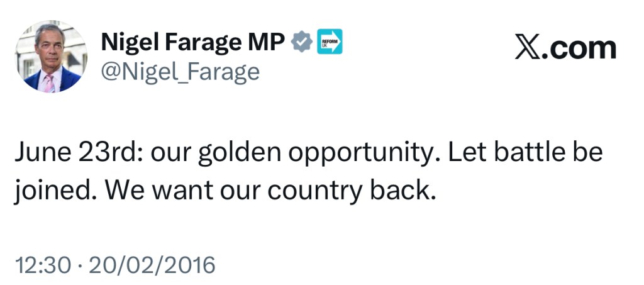644x285 pixels.
Task: Open Nigel Farage's profile avatar photo
Action: point(51,56)
